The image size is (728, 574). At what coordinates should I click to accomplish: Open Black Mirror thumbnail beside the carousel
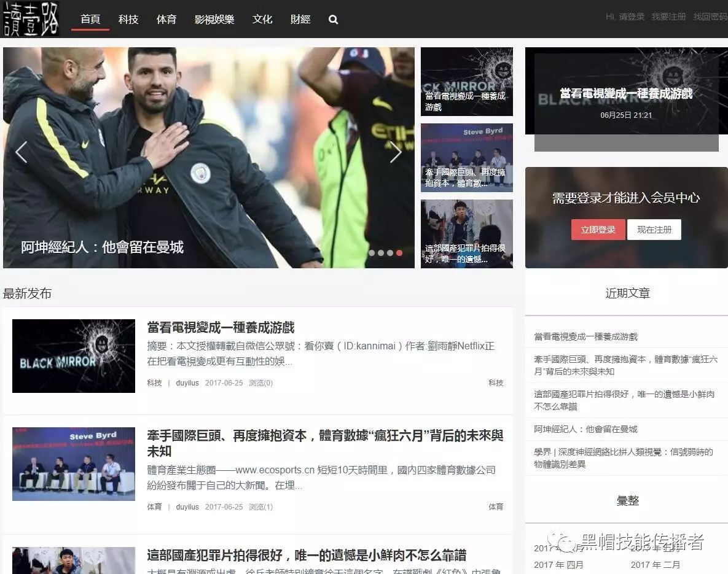(467, 82)
